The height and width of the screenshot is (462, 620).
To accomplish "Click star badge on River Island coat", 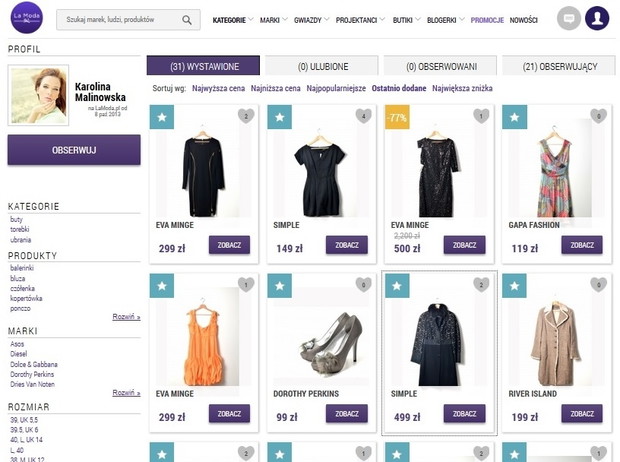I will tap(514, 286).
